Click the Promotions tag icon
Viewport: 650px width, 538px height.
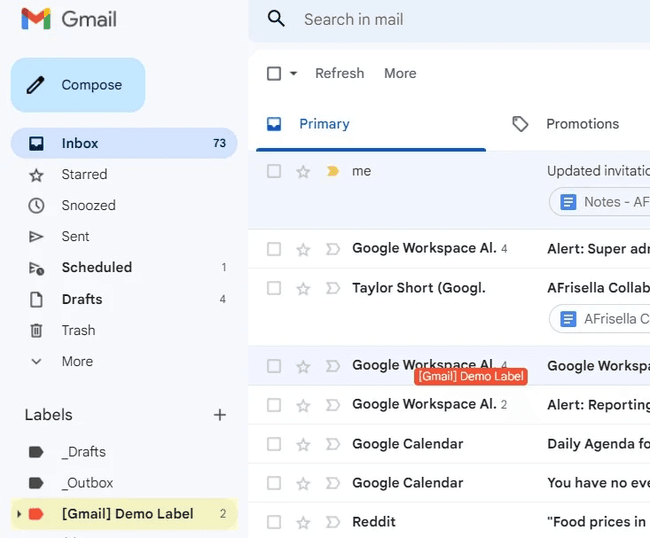click(x=520, y=124)
